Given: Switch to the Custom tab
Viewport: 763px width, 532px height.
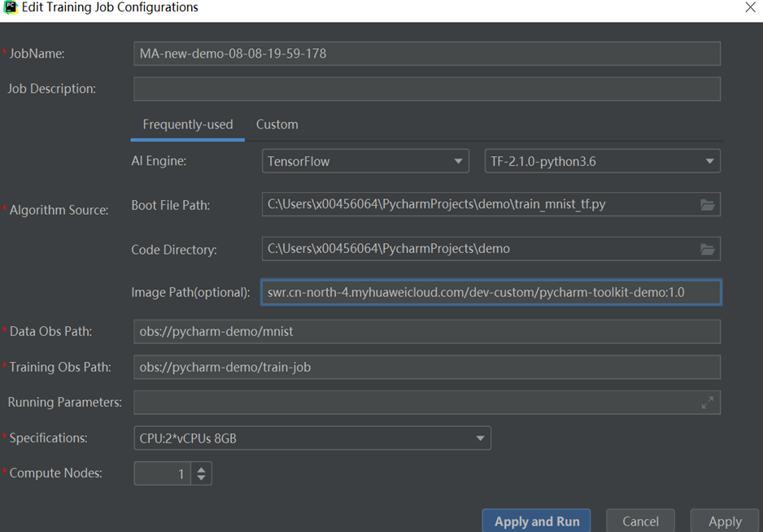Looking at the screenshot, I should [x=277, y=124].
